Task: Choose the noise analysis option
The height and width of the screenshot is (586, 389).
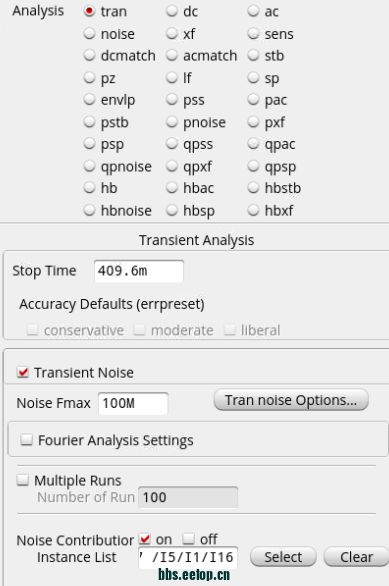Action: coord(89,34)
